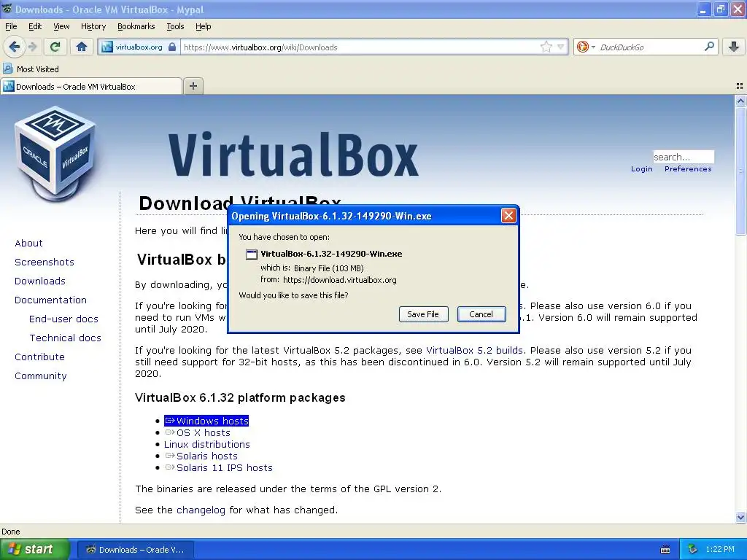Click the URL address field
This screenshot has width=747, height=560.
point(360,47)
